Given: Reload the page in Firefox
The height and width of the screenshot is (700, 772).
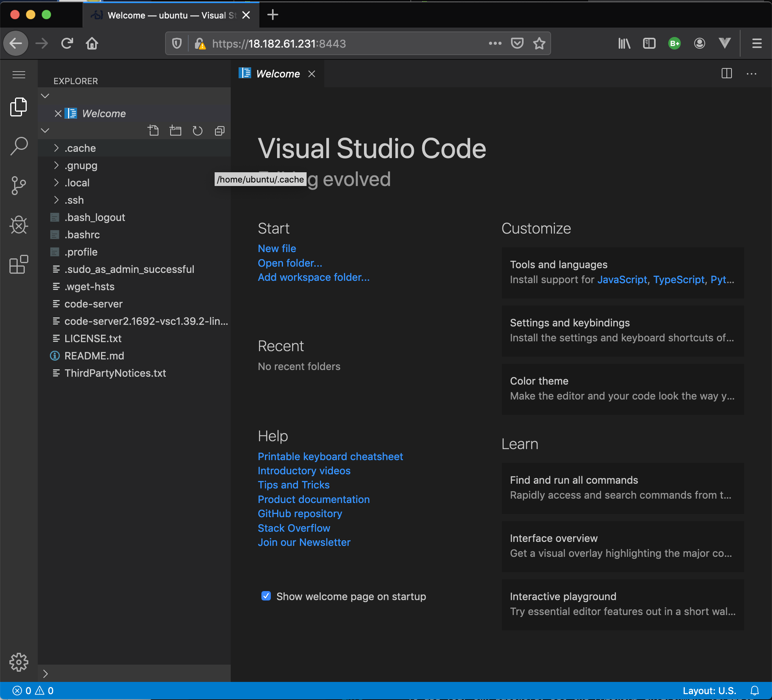Looking at the screenshot, I should click(x=67, y=43).
